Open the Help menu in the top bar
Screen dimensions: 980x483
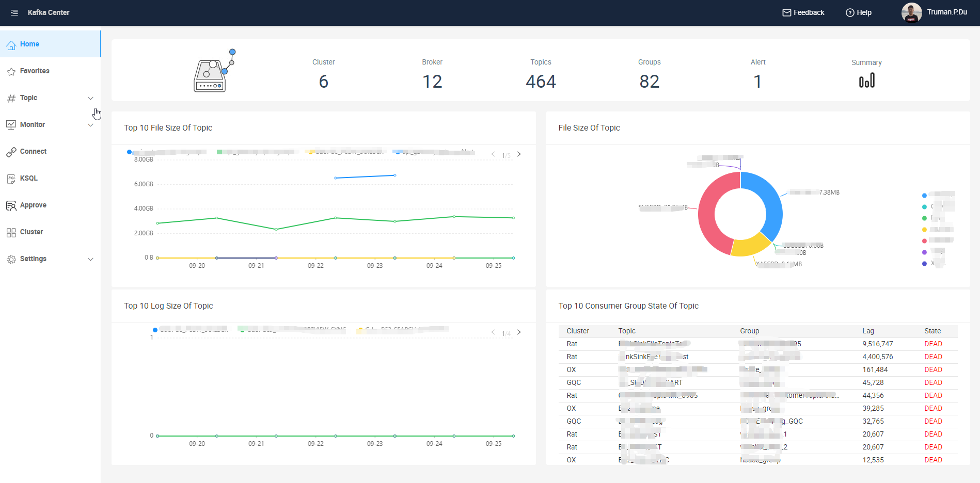[x=858, y=12]
